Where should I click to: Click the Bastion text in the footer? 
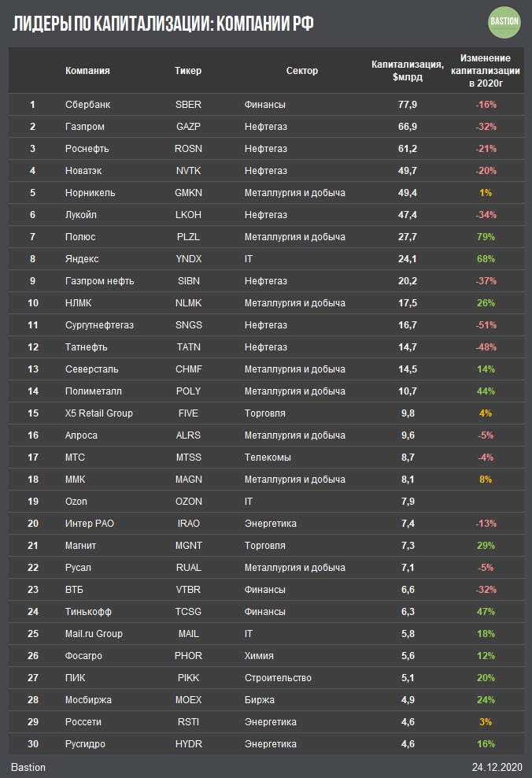pos(28,767)
